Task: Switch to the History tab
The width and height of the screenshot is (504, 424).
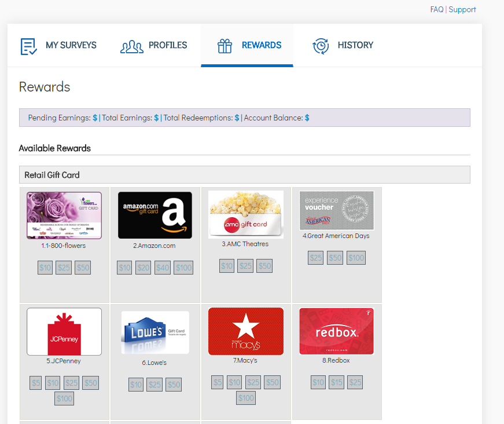Action: coord(355,45)
